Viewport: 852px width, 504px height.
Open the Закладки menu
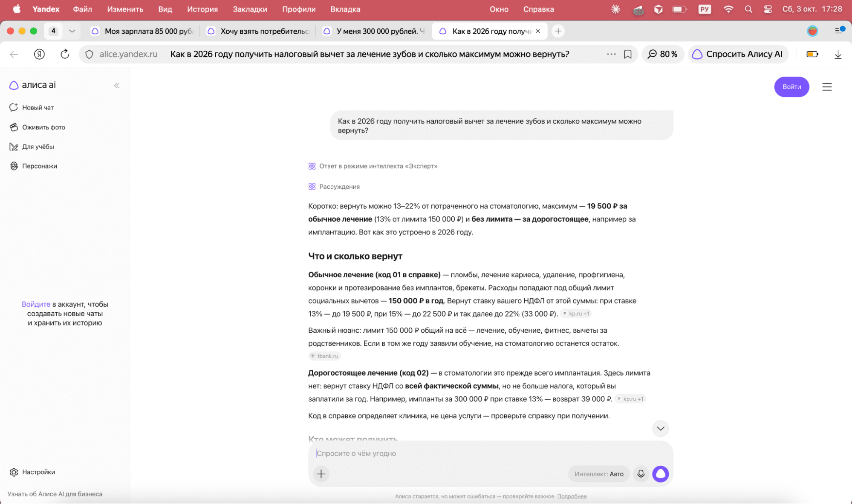[x=250, y=9]
